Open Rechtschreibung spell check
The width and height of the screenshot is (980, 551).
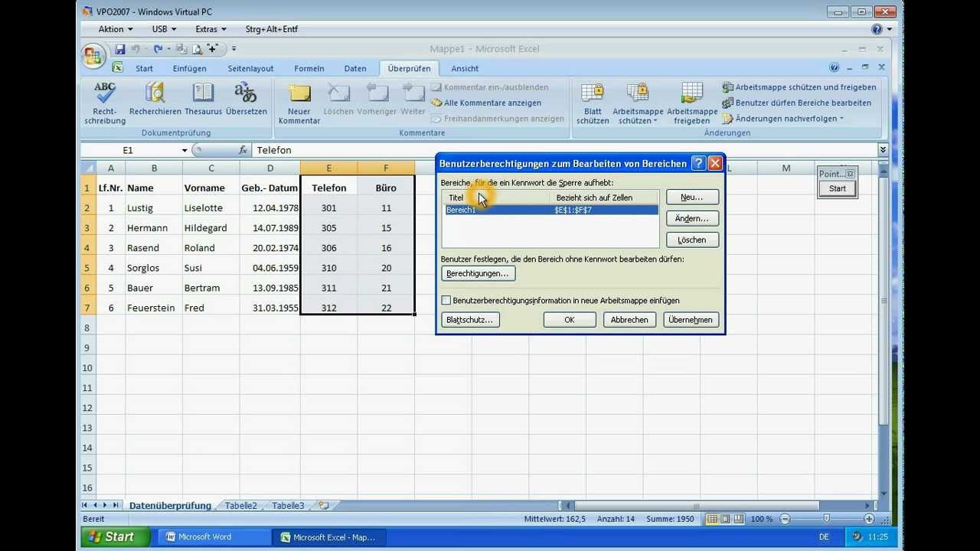pos(105,103)
